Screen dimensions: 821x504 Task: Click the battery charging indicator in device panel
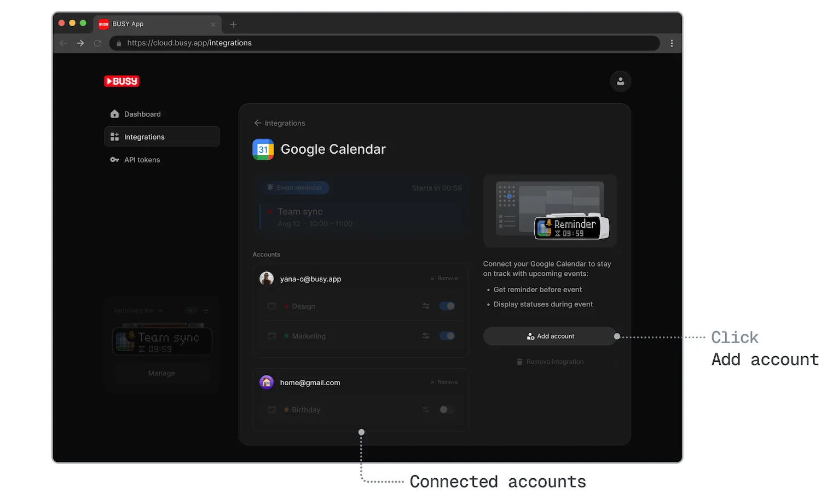(x=191, y=311)
